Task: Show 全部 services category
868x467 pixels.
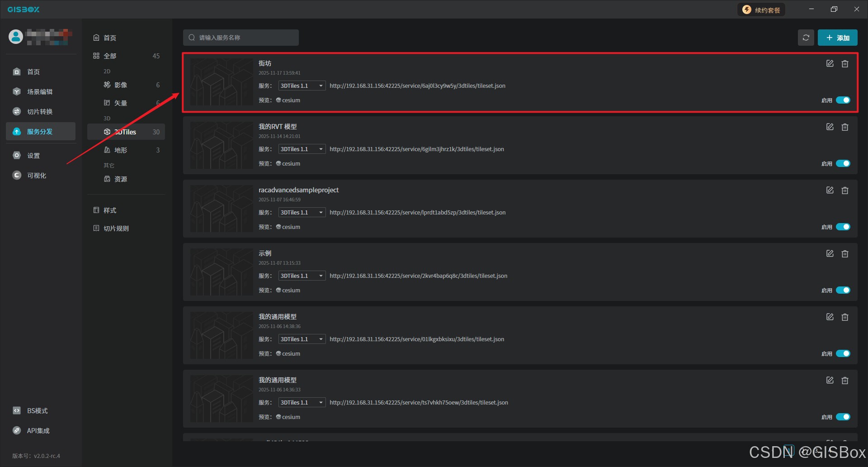Action: point(126,56)
